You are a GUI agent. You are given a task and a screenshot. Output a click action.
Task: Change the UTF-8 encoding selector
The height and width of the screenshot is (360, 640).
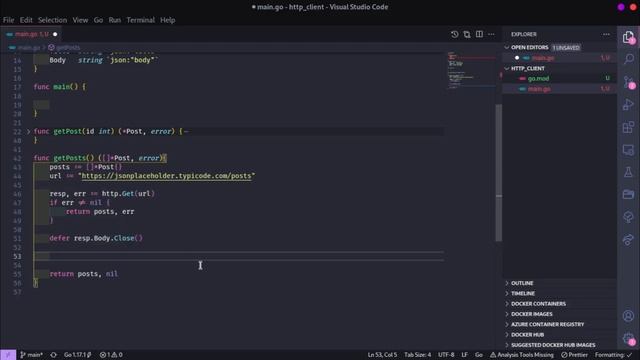(x=446, y=355)
